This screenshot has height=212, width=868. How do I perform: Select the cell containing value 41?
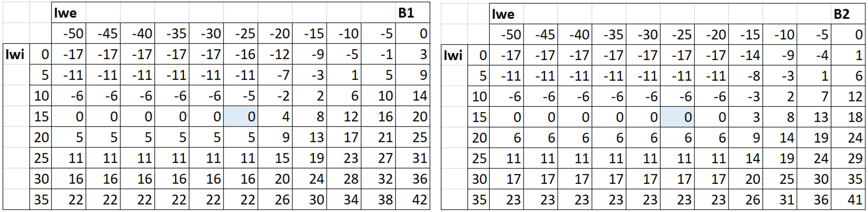click(849, 200)
